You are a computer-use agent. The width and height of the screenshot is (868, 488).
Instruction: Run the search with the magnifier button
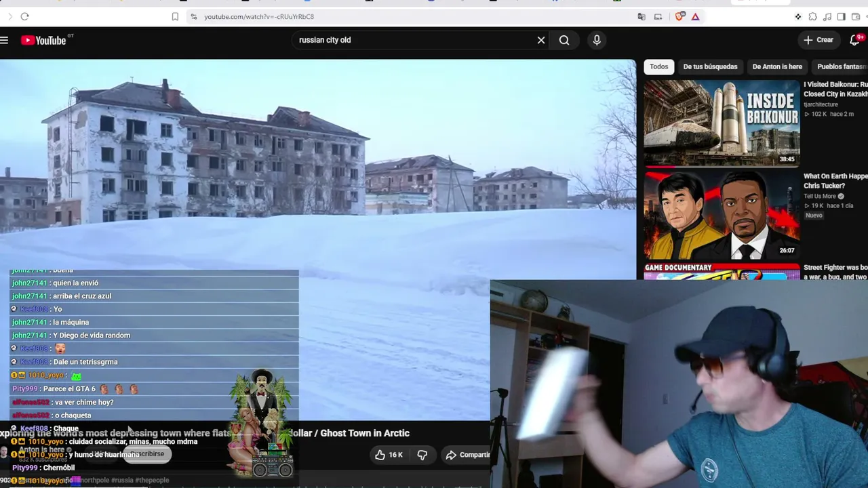point(564,40)
